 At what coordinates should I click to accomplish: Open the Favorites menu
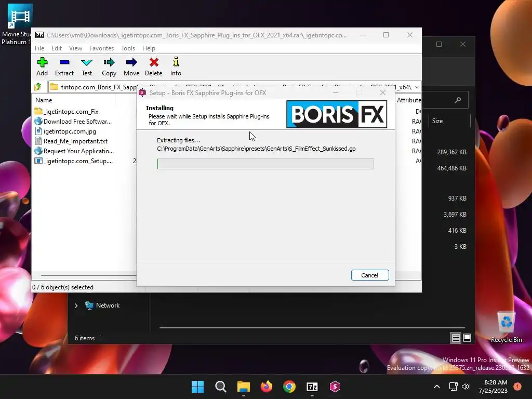click(x=101, y=48)
